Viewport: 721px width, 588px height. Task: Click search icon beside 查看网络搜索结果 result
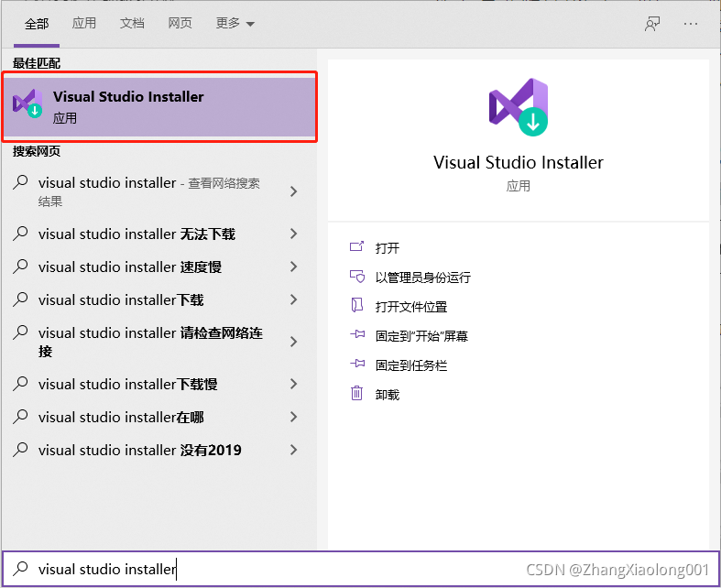20,182
